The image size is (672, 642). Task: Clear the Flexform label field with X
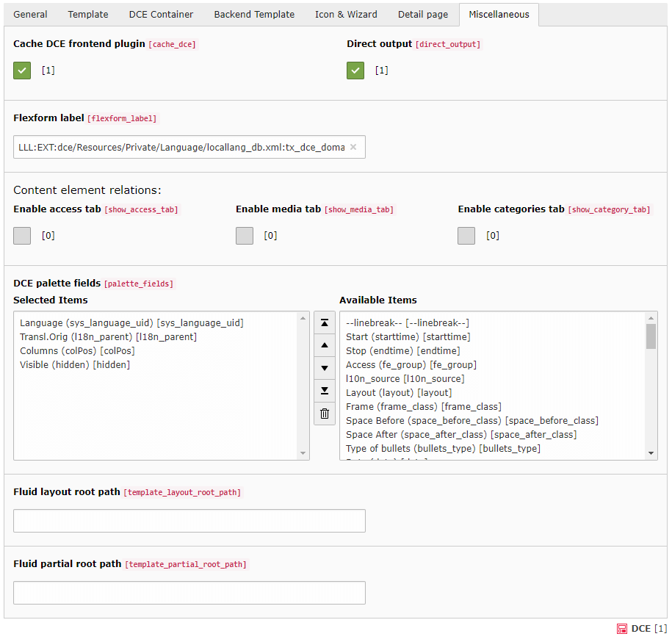point(353,147)
